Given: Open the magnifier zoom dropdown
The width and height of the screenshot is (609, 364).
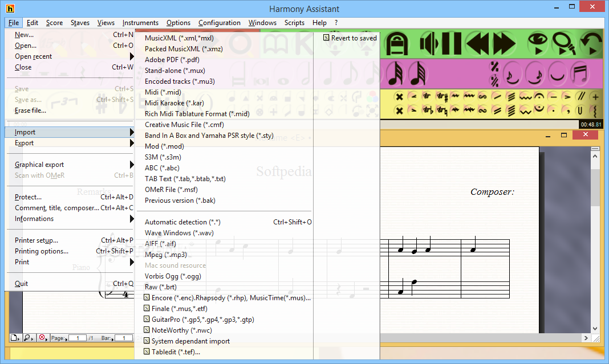Looking at the screenshot, I should pos(29,338).
